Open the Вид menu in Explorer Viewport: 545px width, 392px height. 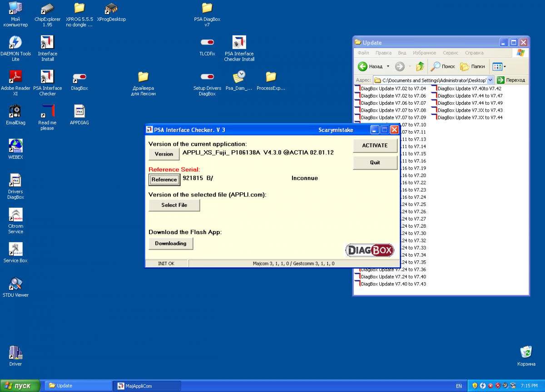click(402, 53)
